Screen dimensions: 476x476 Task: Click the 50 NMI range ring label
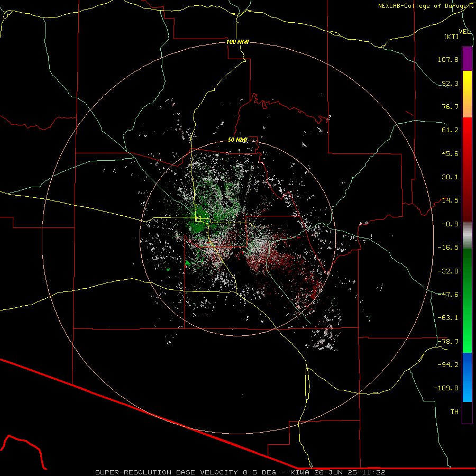pos(237,140)
